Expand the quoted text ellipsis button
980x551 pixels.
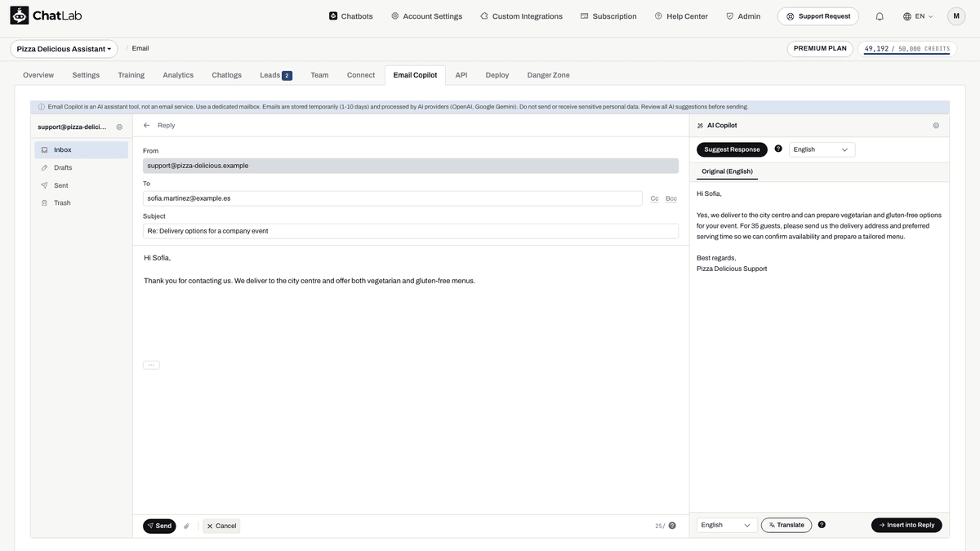pos(151,365)
